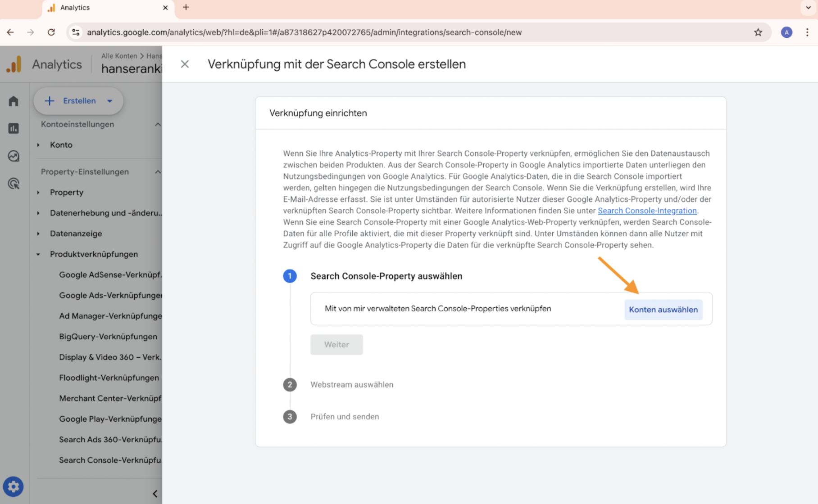
Task: Open the Reports bar chart icon
Action: pyautogui.click(x=14, y=128)
